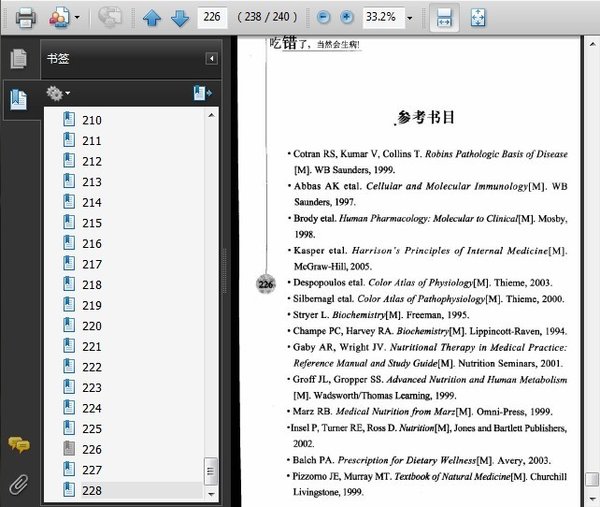
Task: Jump to bookmark 228
Action: [92, 490]
